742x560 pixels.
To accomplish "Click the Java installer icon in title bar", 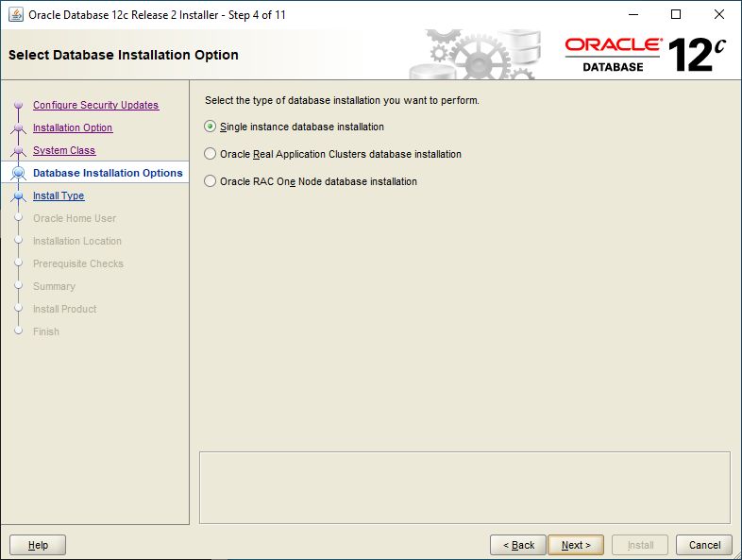I will point(16,15).
